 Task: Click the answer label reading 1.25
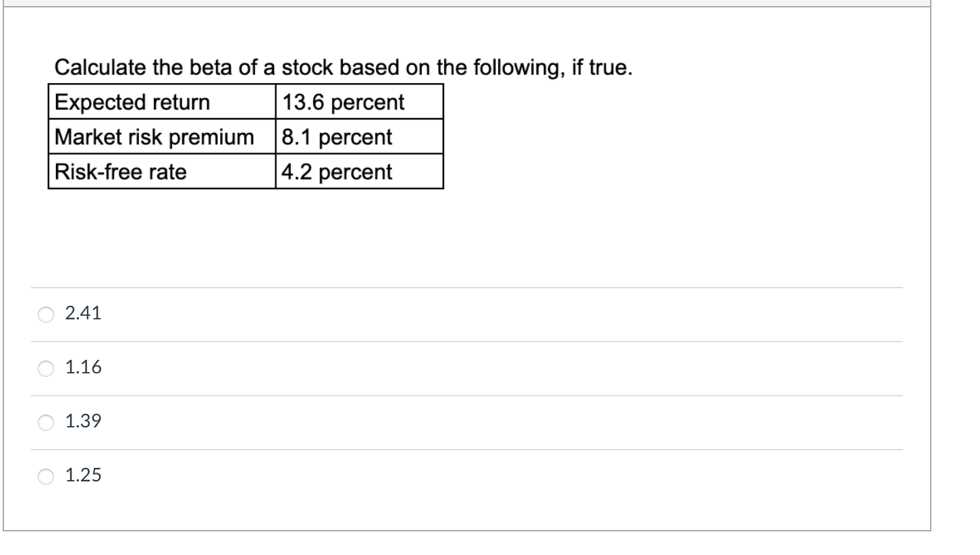82,475
